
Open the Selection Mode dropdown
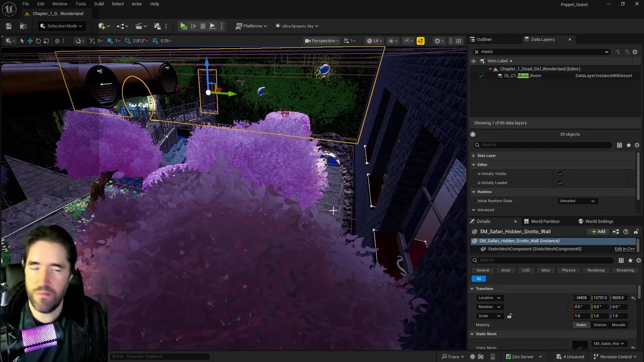tap(61, 26)
